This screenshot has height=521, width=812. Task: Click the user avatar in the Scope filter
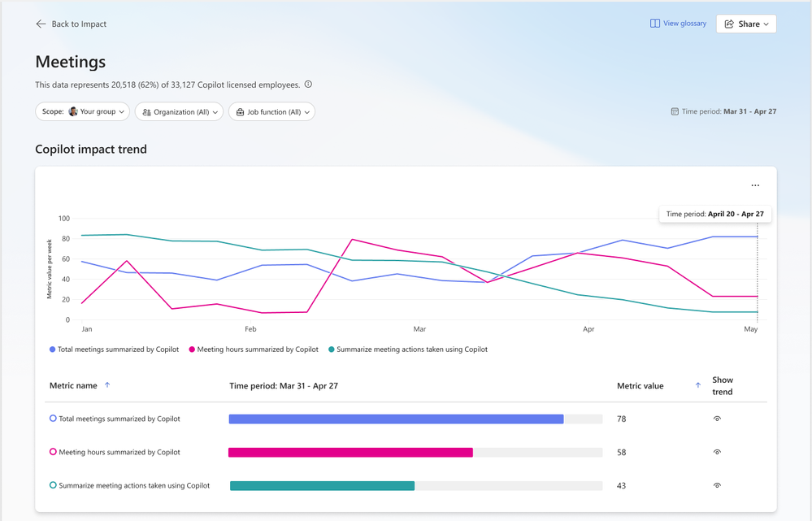[73, 111]
